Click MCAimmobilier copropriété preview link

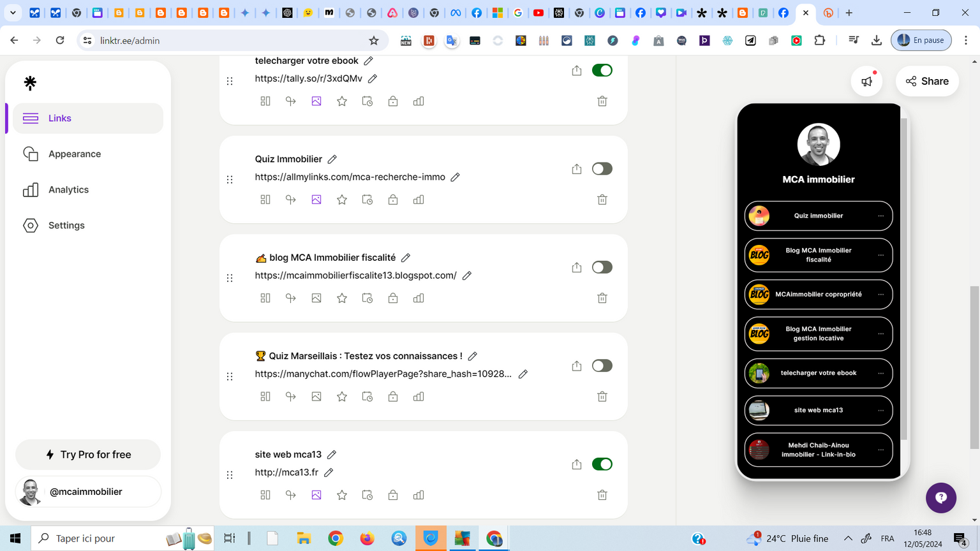click(x=818, y=295)
